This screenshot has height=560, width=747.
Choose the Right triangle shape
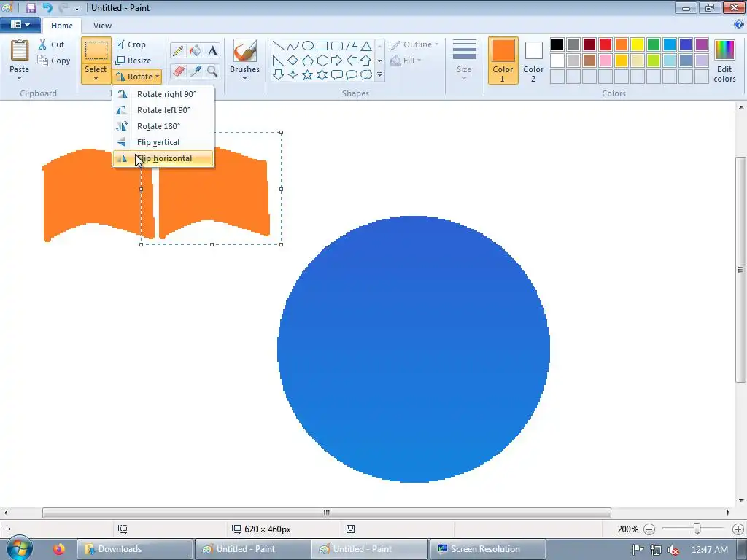278,61
